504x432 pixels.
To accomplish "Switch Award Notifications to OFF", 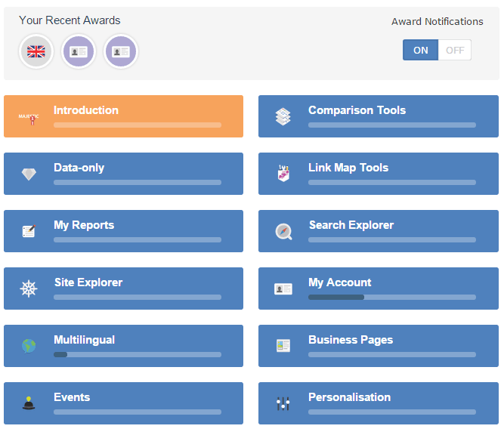I will pyautogui.click(x=455, y=51).
